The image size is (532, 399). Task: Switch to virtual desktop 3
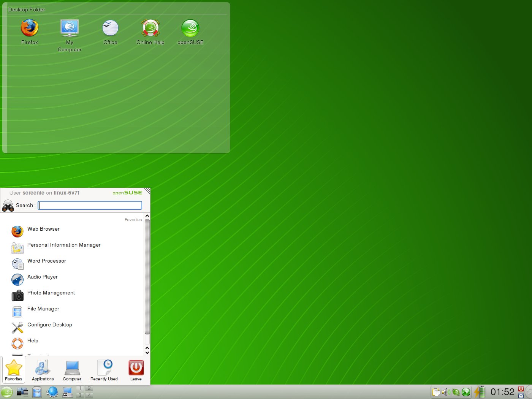pyautogui.click(x=80, y=395)
